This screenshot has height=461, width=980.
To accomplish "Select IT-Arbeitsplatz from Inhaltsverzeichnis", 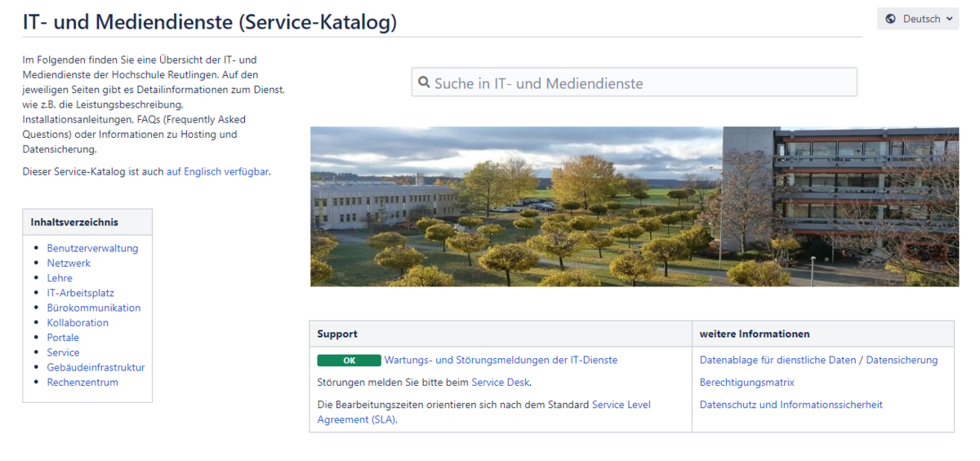I will (x=80, y=293).
